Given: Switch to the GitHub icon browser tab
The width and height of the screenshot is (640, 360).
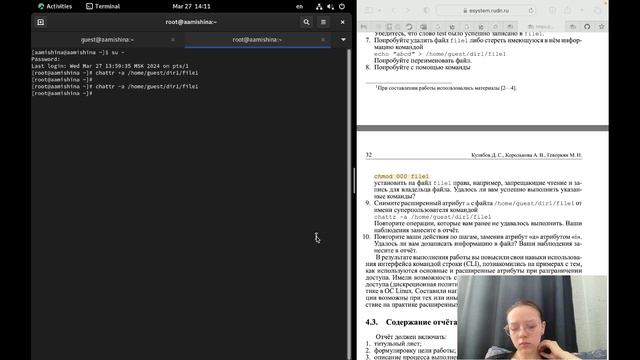Looking at the screenshot, I should pos(587,27).
